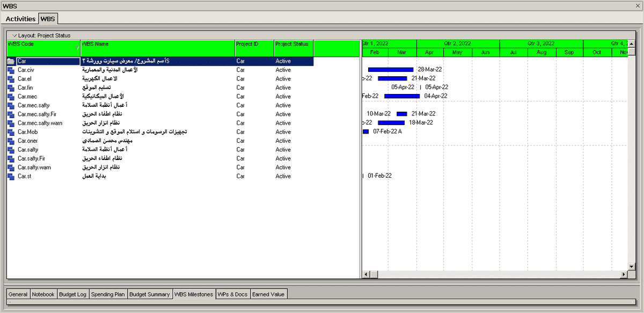This screenshot has height=313, width=644.
Task: Select the Car.civ blue Gantt bar
Action: (391, 70)
